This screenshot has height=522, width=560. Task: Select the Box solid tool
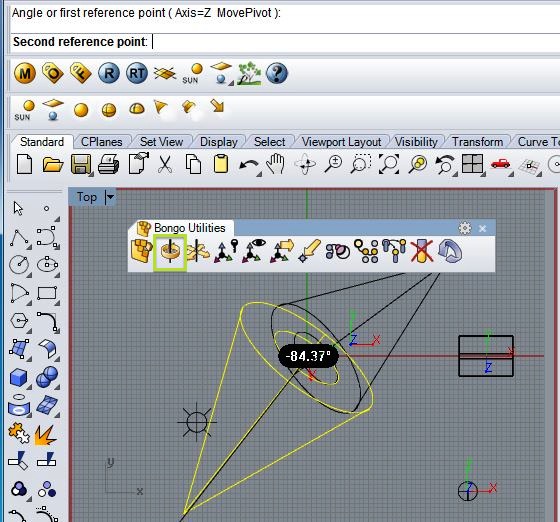click(19, 378)
